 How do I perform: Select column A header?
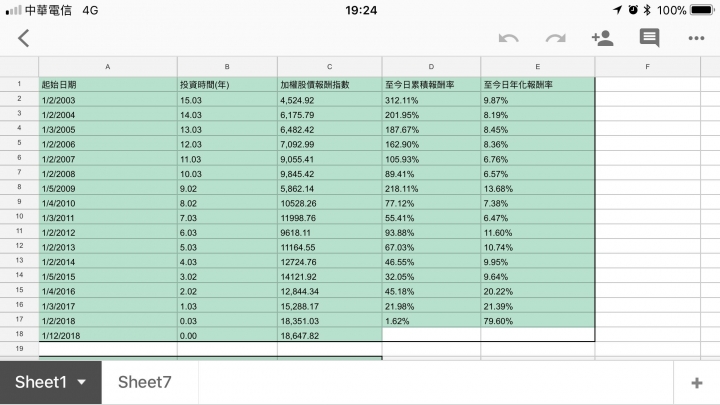(108, 67)
